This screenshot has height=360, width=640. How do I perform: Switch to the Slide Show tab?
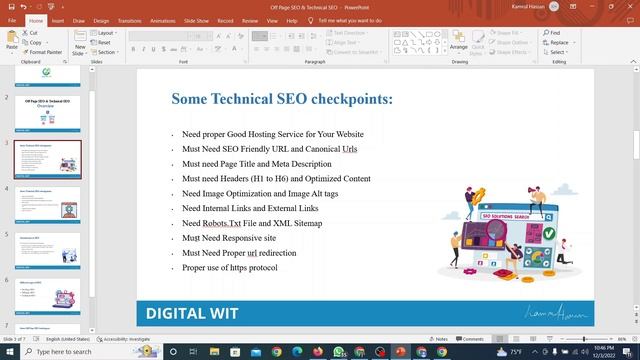pyautogui.click(x=196, y=20)
